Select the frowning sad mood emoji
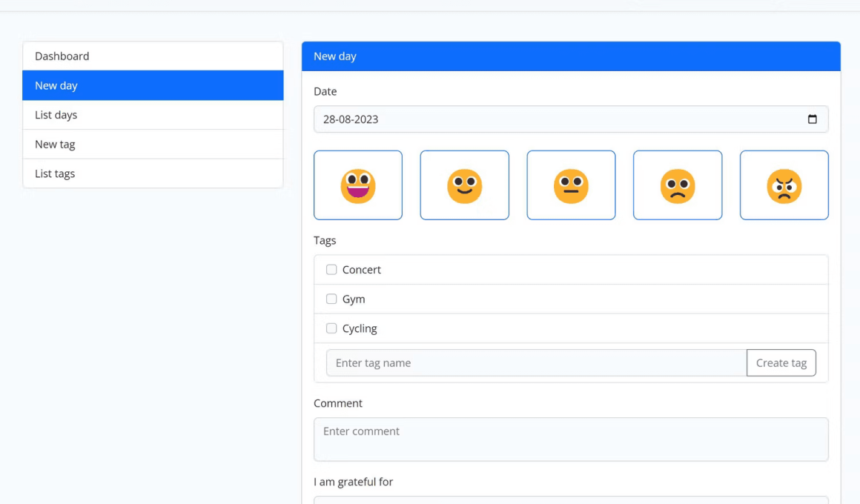860x504 pixels. [x=678, y=185]
